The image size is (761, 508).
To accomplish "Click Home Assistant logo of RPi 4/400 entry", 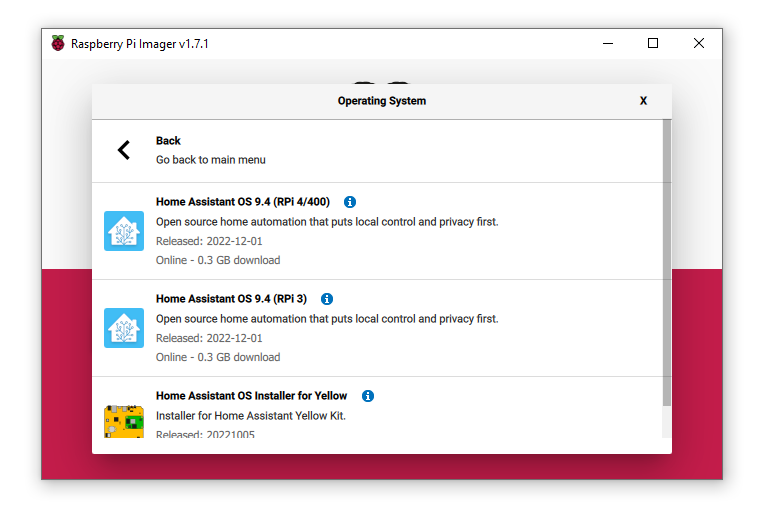I will 124,231.
